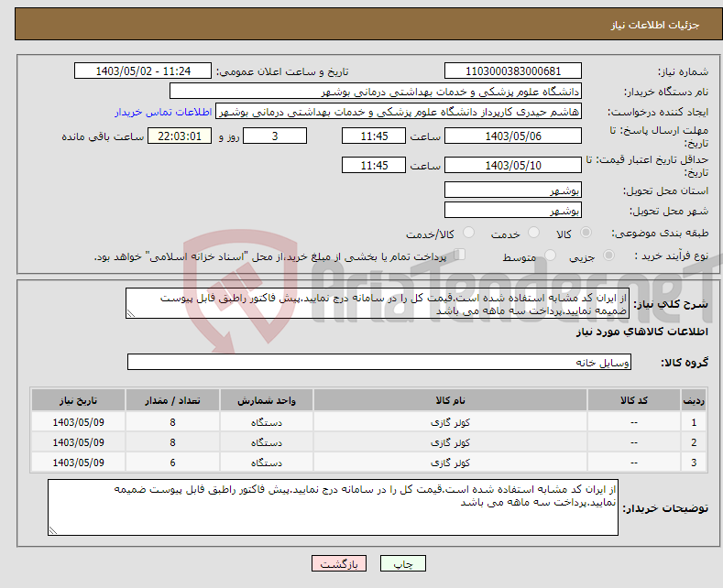Click unit دستگاه in row 3
The image size is (723, 588).
click(267, 463)
